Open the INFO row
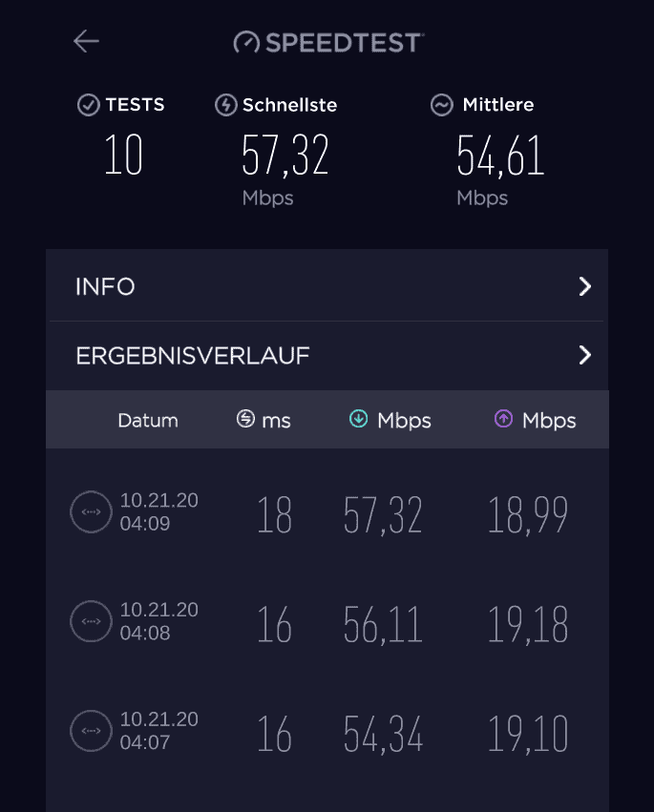 [x=327, y=286]
